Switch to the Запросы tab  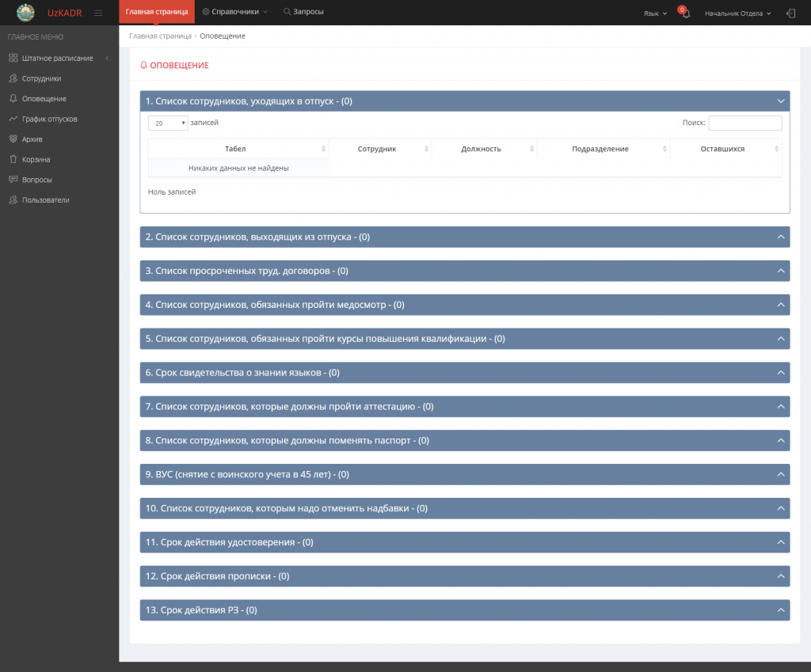(x=303, y=12)
